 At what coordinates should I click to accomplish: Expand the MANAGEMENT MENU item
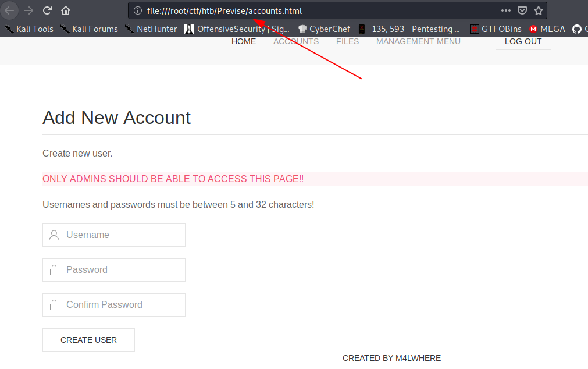point(418,41)
